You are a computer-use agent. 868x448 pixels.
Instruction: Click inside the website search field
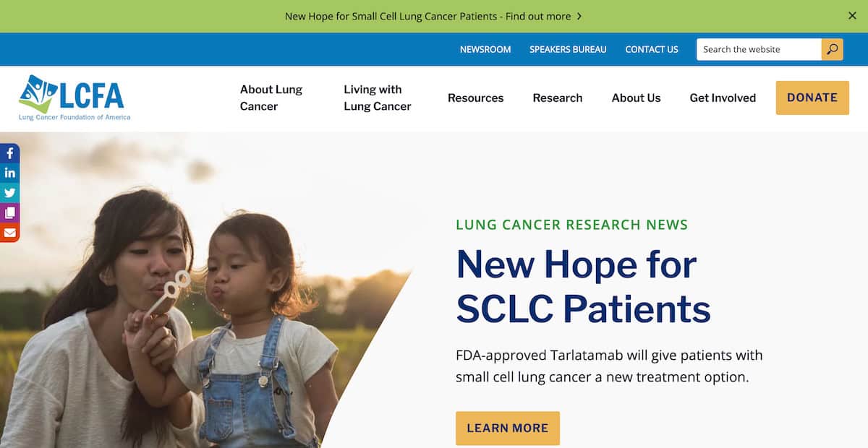pos(758,49)
